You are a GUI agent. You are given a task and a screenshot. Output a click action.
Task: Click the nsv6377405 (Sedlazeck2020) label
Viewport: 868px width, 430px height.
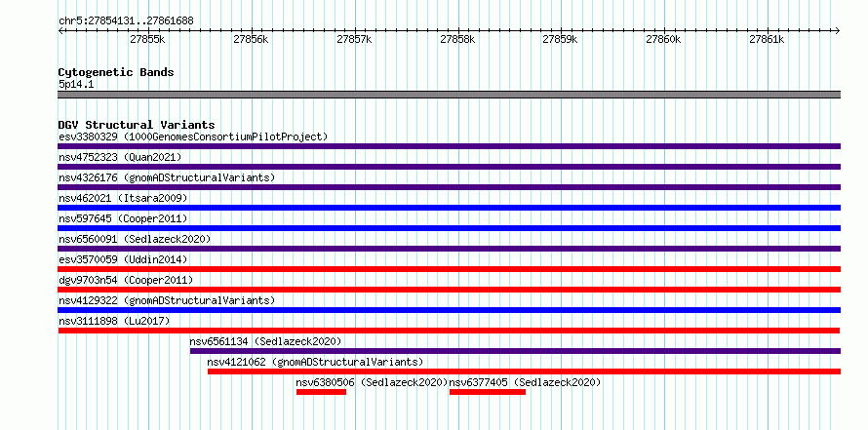coord(525,382)
